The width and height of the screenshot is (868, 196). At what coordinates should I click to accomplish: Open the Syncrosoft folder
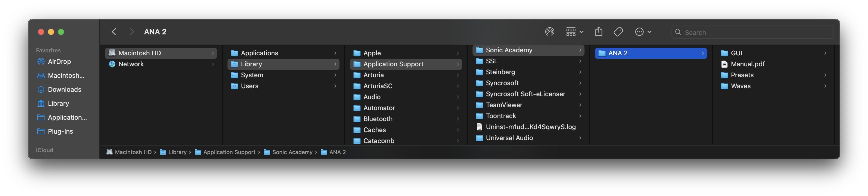528,83
